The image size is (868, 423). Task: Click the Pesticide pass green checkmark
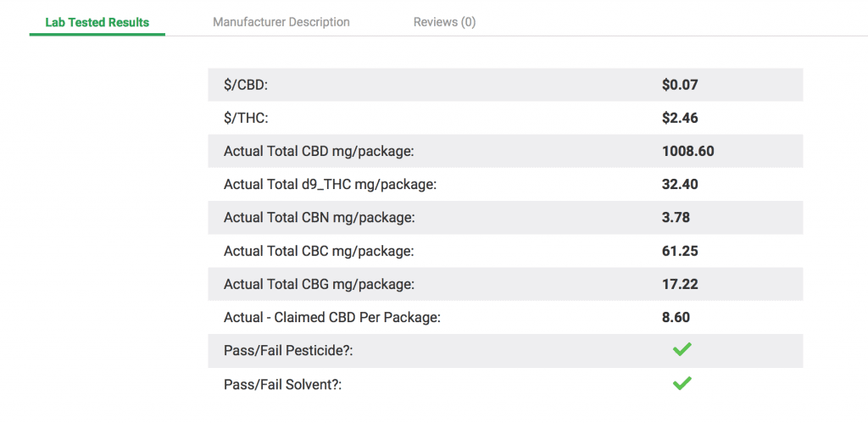click(x=682, y=349)
